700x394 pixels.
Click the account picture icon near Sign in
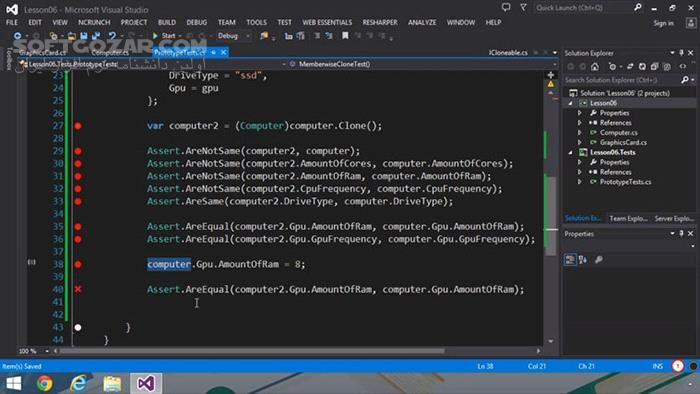691,23
